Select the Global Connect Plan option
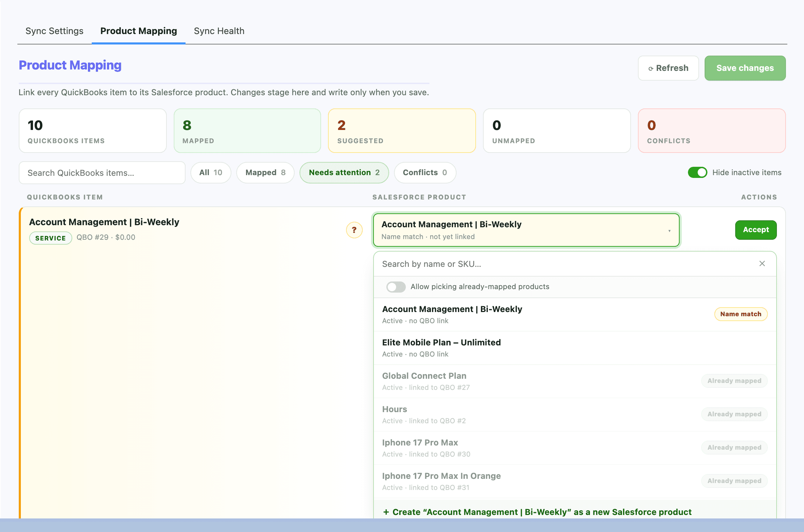804x532 pixels. click(575, 381)
